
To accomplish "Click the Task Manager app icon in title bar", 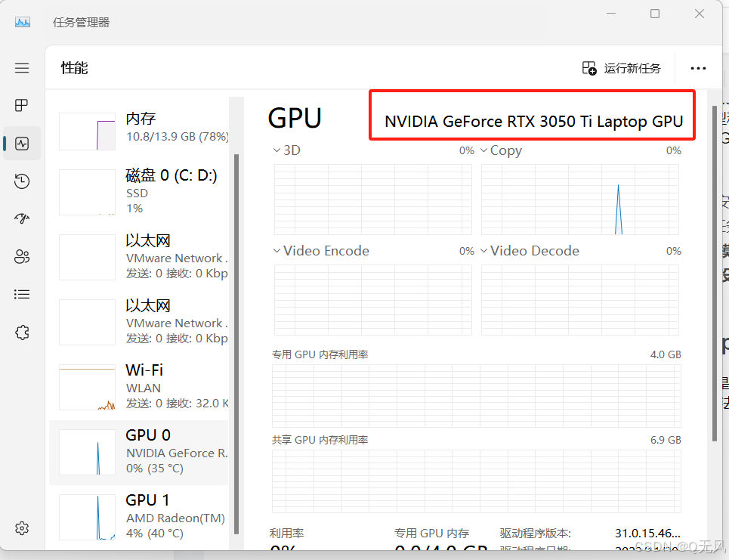I will tap(23, 22).
